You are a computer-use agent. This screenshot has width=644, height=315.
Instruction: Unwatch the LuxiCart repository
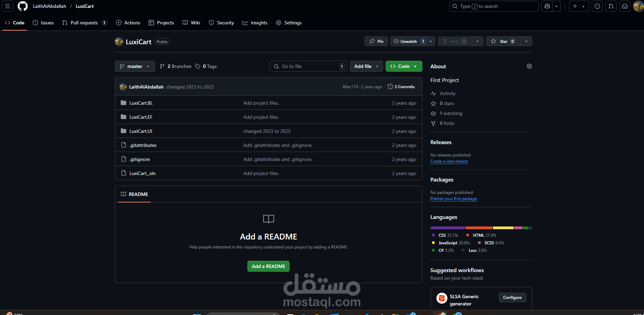click(x=409, y=41)
